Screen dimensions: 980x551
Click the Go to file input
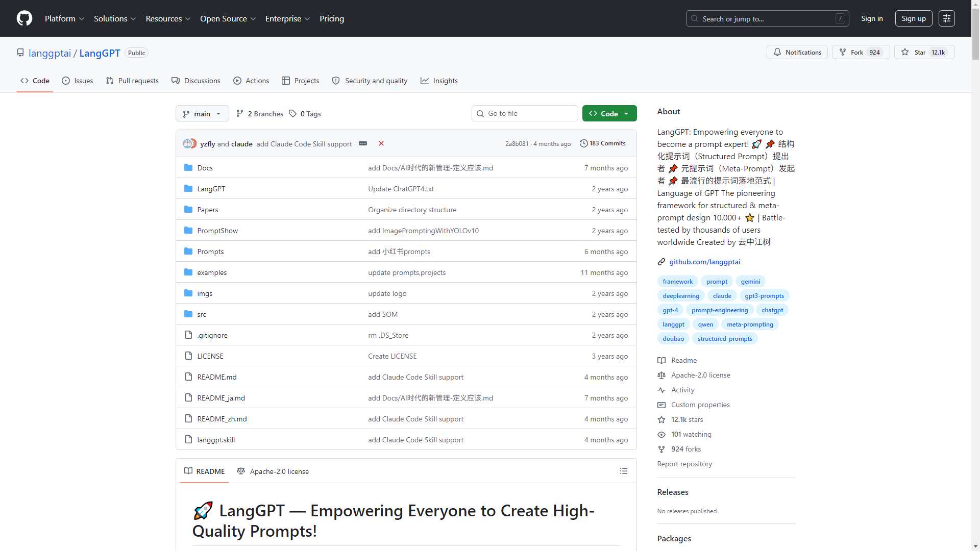pos(525,113)
